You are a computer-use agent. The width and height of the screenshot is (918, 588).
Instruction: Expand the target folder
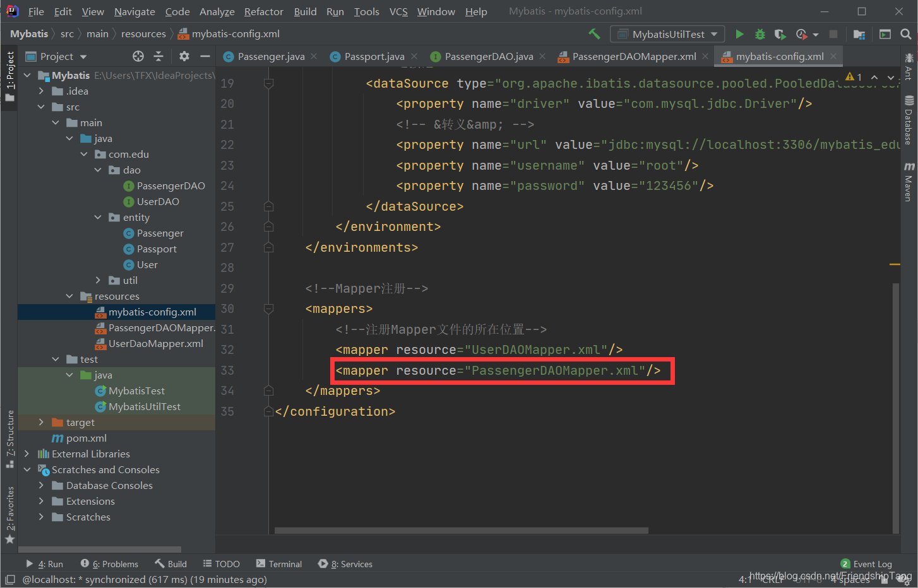pos(41,422)
